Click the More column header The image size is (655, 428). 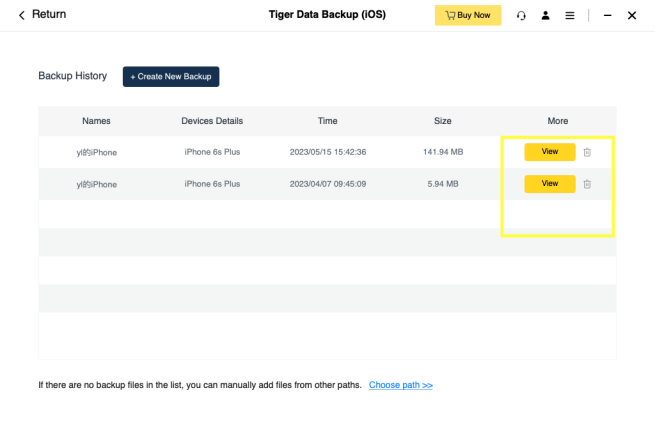point(557,121)
